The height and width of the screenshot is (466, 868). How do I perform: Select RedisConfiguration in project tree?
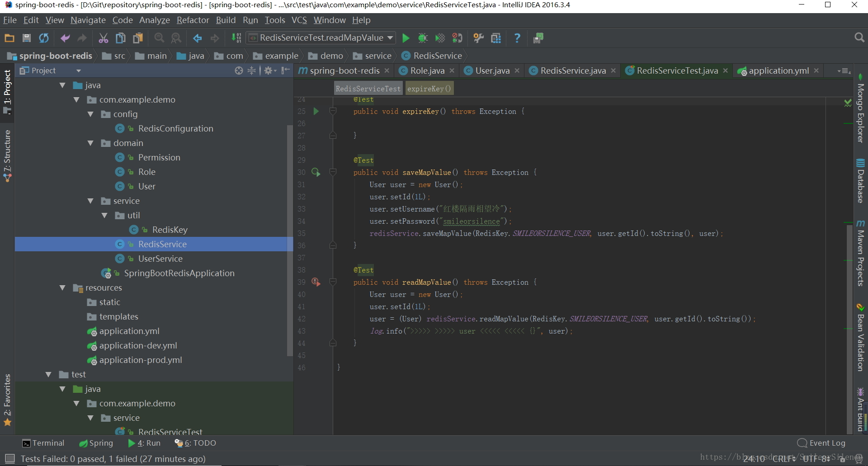click(x=175, y=129)
